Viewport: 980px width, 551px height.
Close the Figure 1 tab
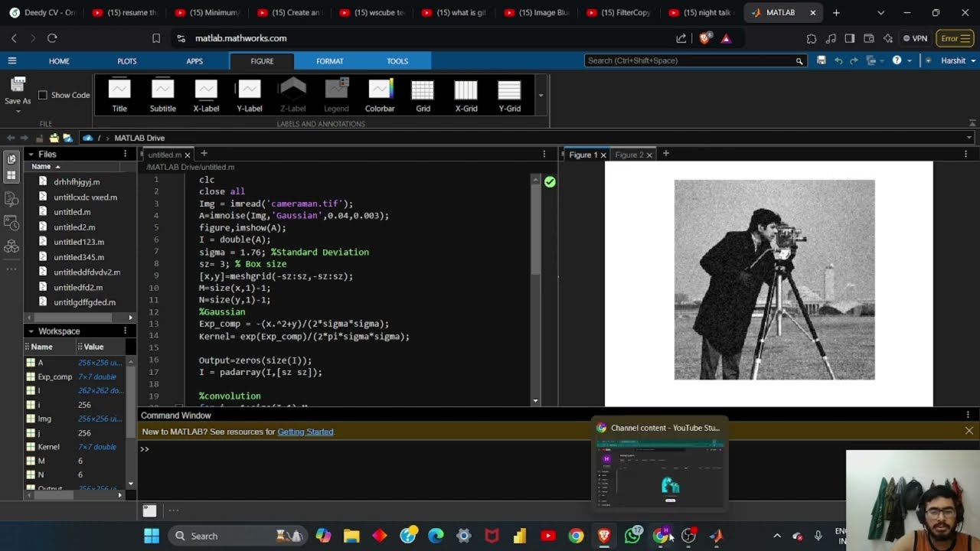point(603,155)
